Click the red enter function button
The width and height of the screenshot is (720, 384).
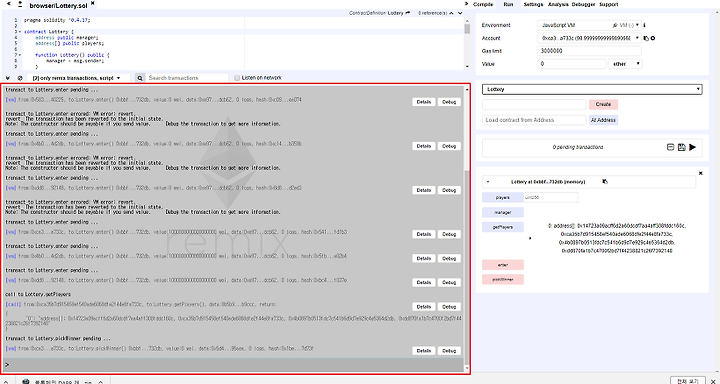[x=503, y=265]
